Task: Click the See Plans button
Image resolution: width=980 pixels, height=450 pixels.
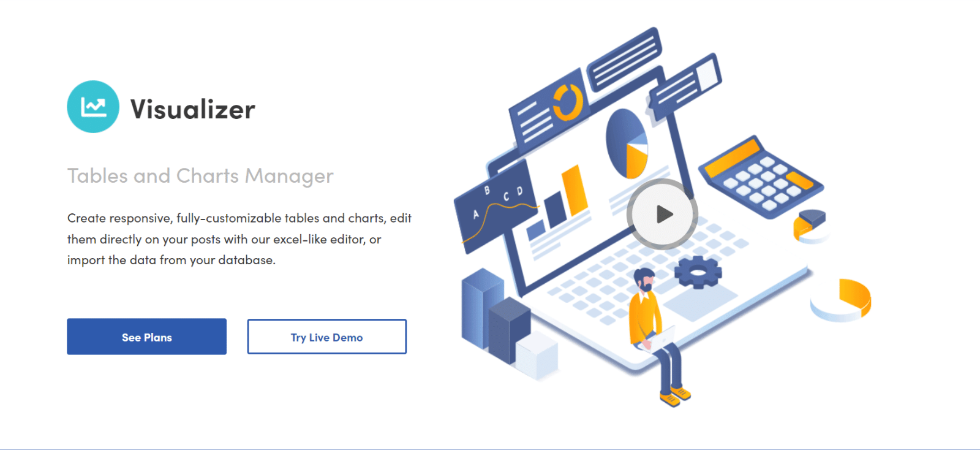Action: pyautogui.click(x=146, y=337)
